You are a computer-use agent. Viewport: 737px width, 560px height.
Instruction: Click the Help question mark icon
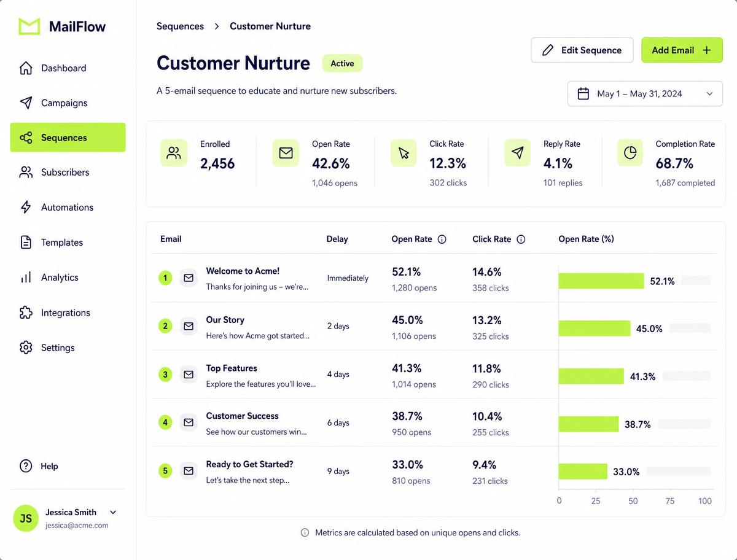tap(26, 466)
